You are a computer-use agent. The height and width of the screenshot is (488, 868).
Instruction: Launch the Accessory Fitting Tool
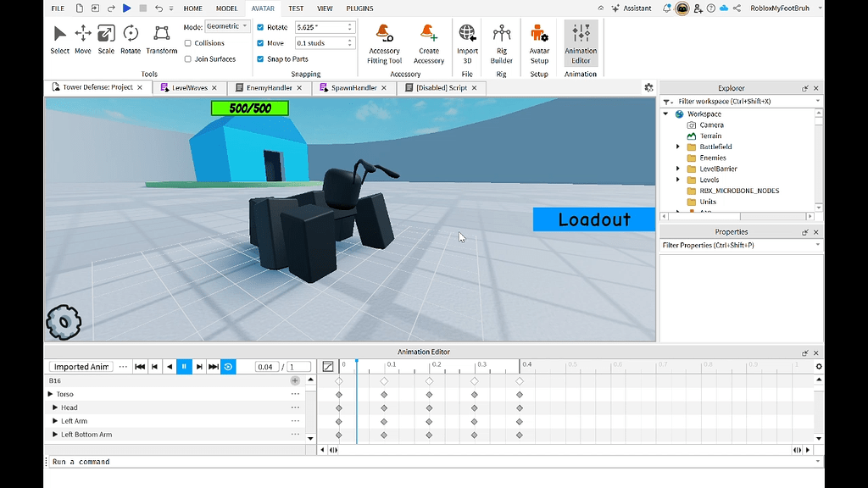tap(384, 41)
